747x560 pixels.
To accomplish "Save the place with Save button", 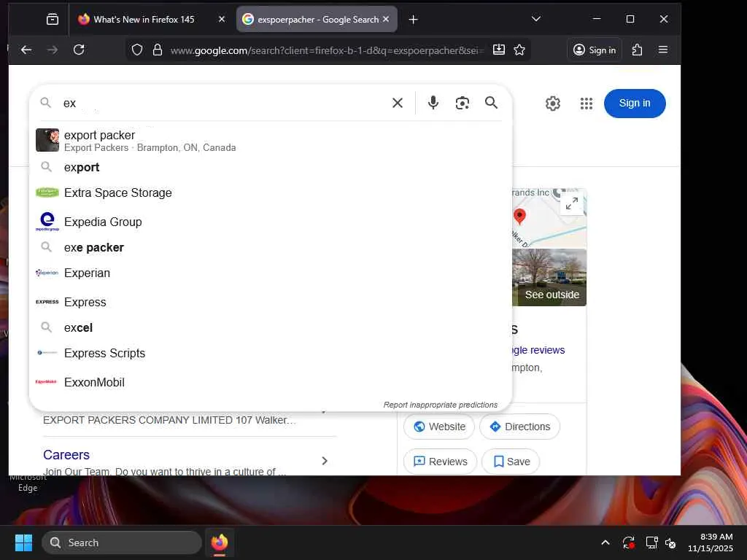I will point(511,462).
